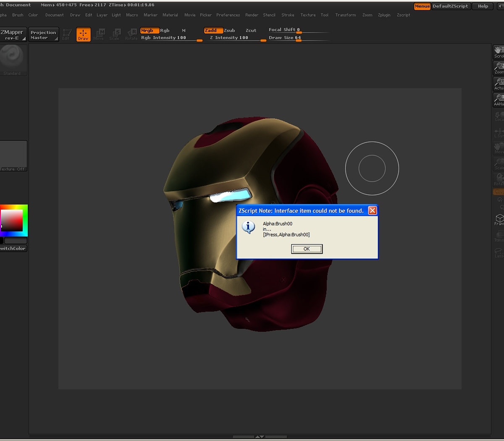Open the ZMapper rev-E plugin
Viewport: 504px width, 441px height.
click(13, 34)
